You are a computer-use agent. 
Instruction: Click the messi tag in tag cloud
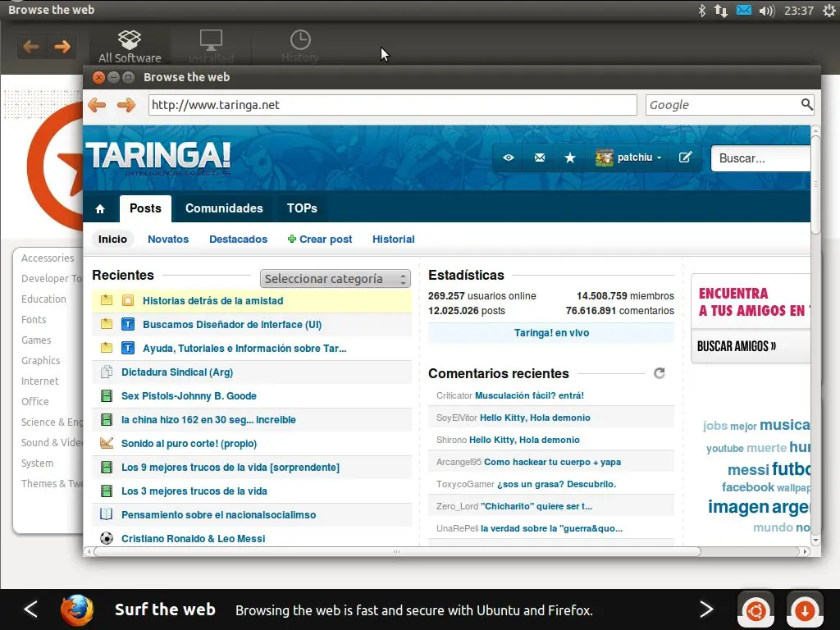coord(748,470)
